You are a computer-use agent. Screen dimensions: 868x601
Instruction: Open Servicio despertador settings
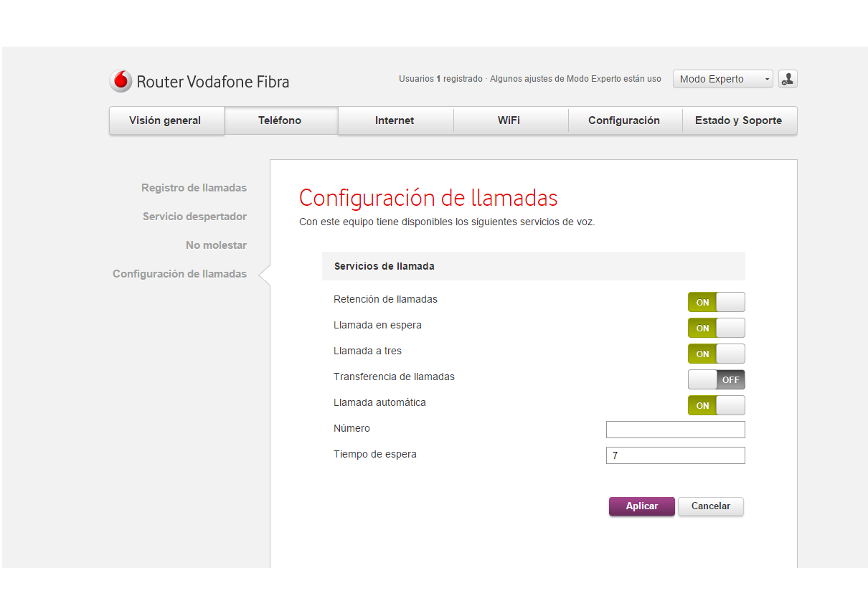click(x=194, y=216)
